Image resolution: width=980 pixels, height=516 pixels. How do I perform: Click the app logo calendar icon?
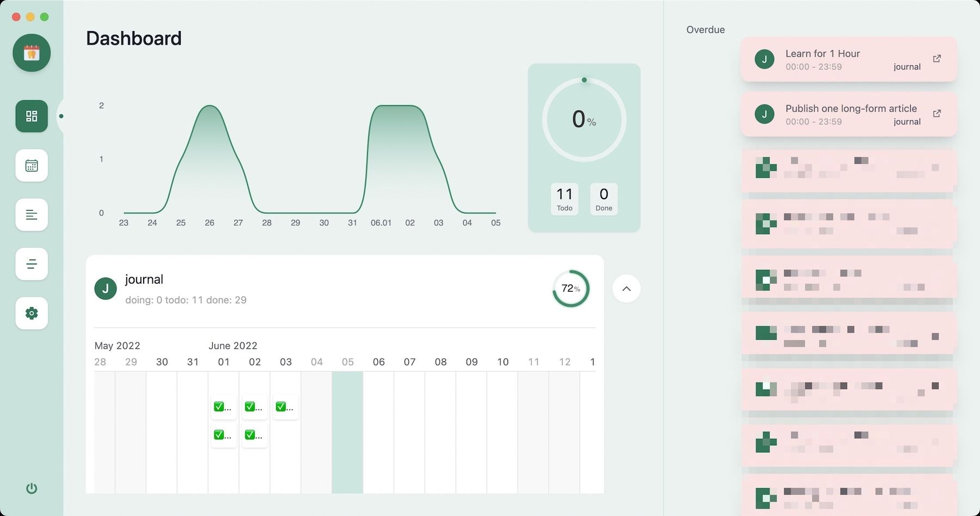(32, 53)
